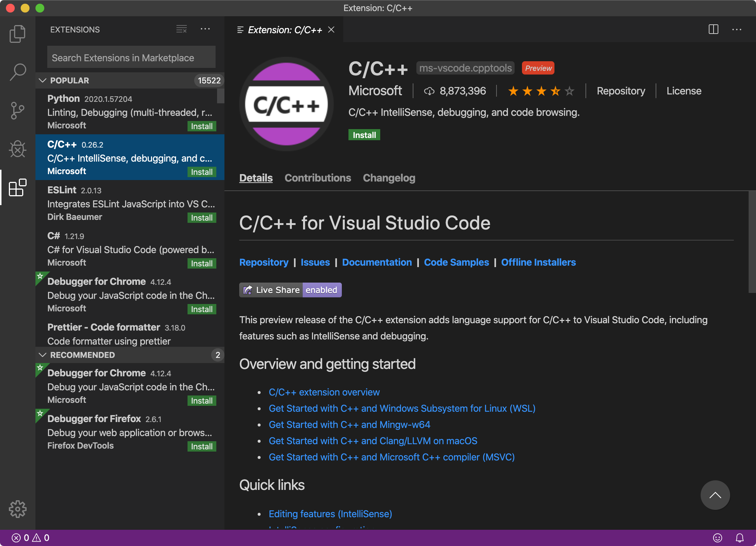Click the feedback smiley icon

[x=717, y=538]
